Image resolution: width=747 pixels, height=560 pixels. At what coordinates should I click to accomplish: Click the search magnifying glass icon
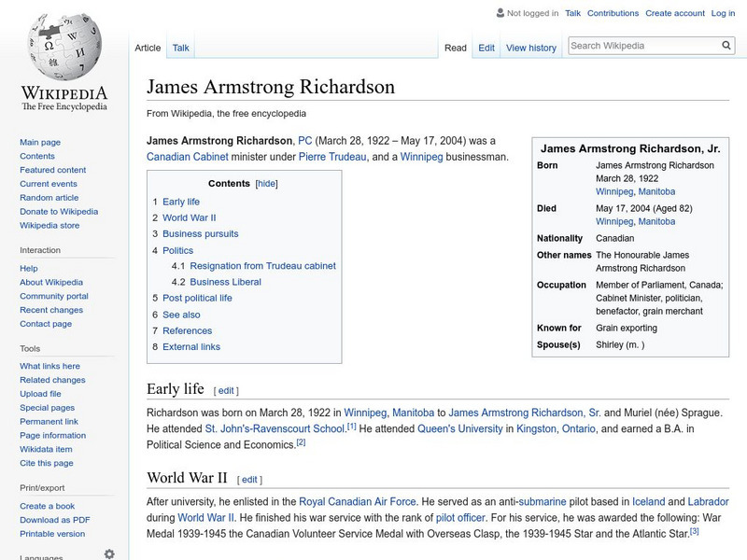coord(726,44)
